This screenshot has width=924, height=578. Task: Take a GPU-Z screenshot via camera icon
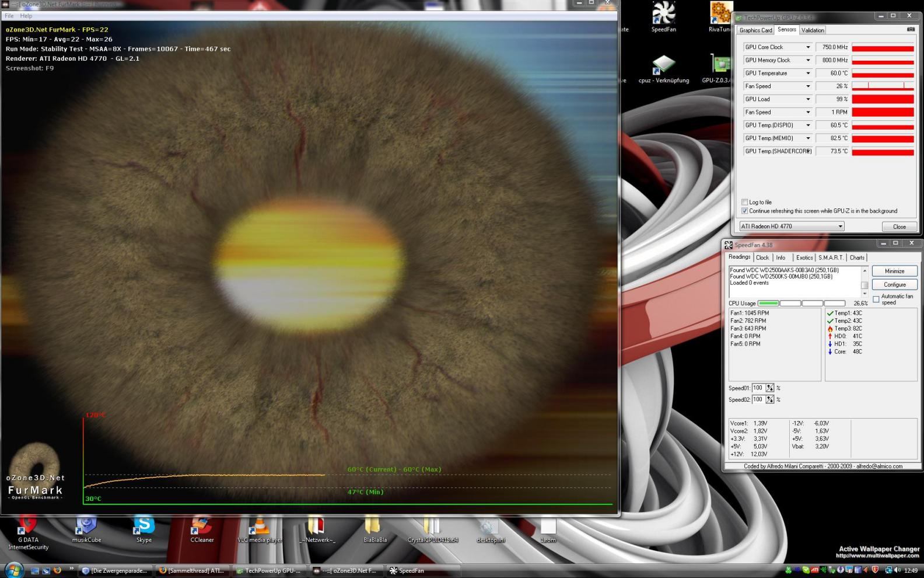tap(911, 29)
